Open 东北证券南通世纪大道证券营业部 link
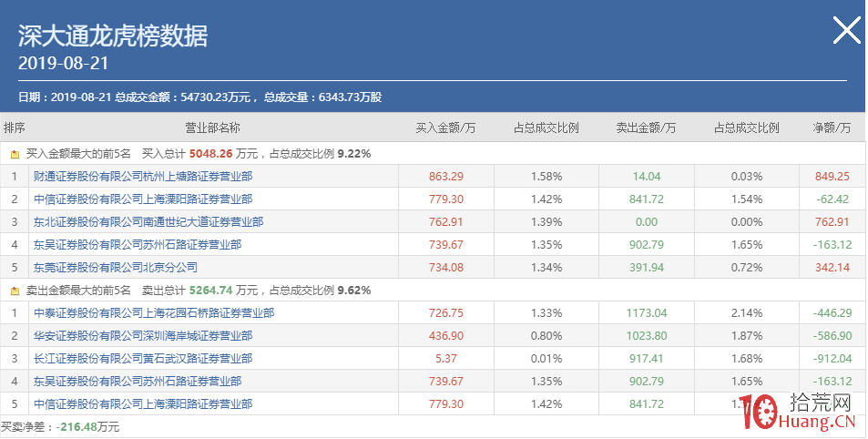The height and width of the screenshot is (439, 868). click(x=148, y=222)
